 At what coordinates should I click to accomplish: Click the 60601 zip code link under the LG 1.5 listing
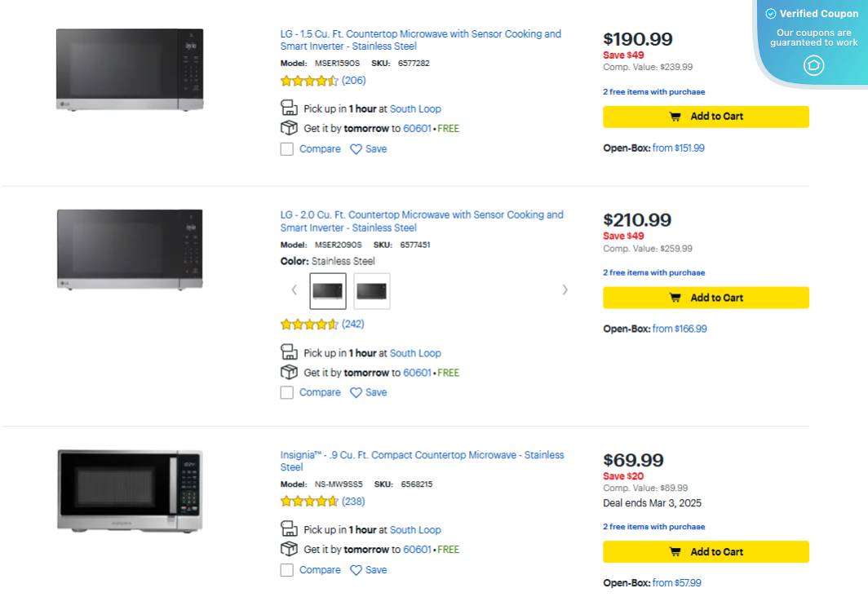tap(417, 128)
